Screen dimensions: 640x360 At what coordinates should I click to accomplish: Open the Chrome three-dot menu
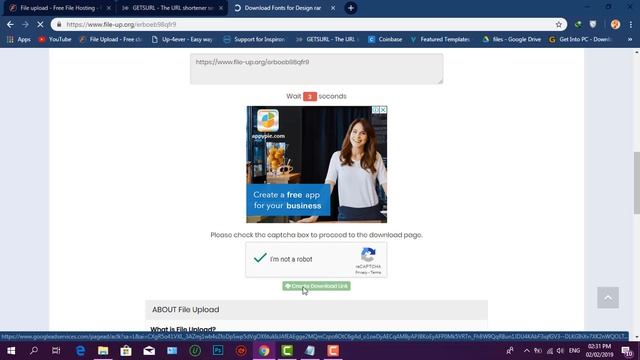tap(631, 24)
